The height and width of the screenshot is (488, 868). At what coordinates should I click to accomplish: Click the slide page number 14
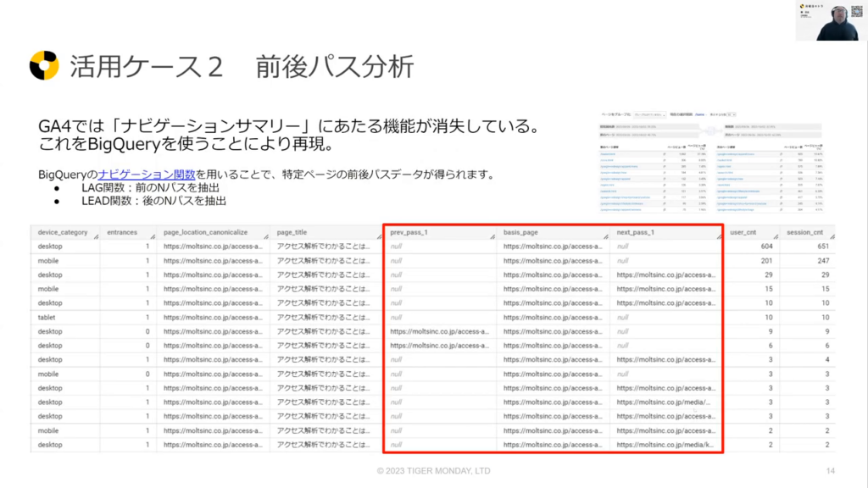tap(831, 471)
